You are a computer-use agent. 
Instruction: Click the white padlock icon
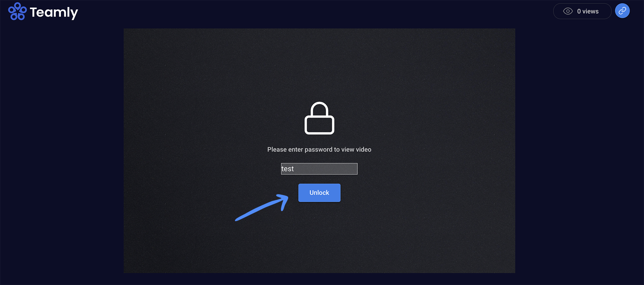[x=319, y=118]
